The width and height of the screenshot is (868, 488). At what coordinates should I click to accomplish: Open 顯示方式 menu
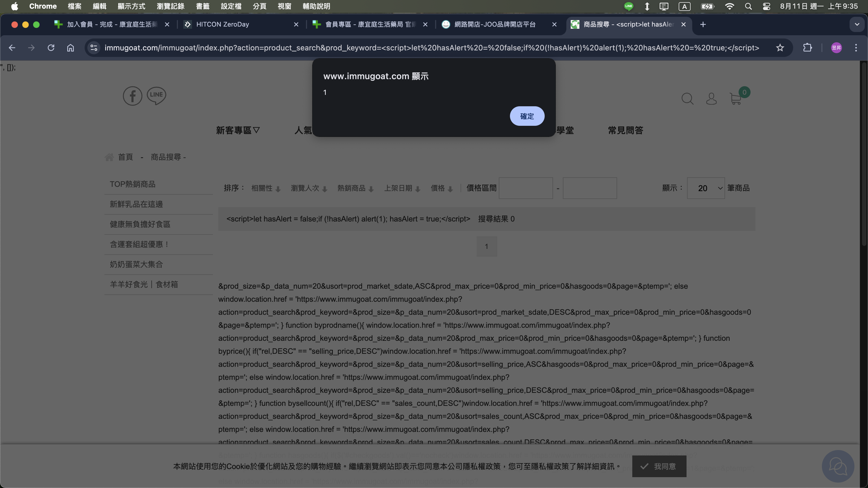click(x=131, y=6)
